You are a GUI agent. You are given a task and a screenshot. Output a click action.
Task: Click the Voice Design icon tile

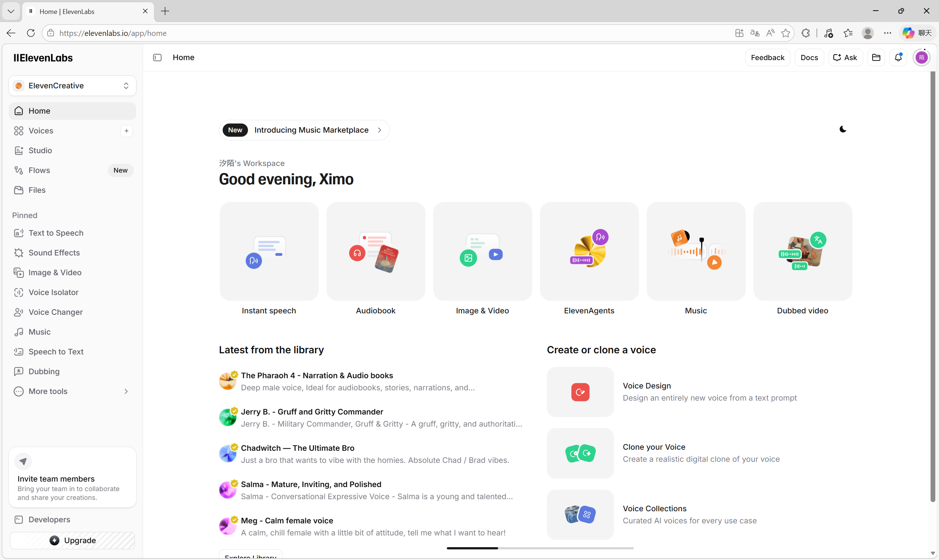coord(580,392)
